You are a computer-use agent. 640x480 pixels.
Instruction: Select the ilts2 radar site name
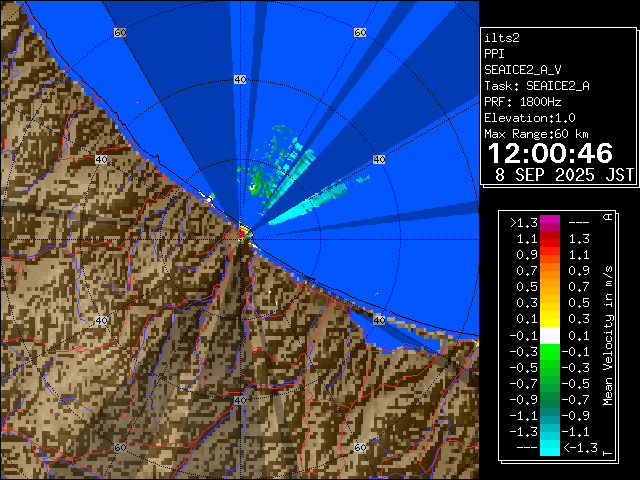coord(502,37)
